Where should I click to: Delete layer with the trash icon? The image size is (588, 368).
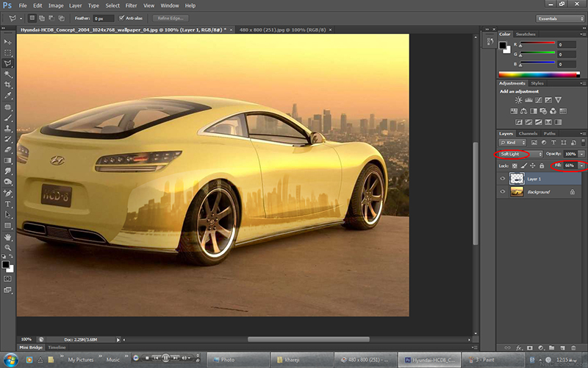click(573, 348)
